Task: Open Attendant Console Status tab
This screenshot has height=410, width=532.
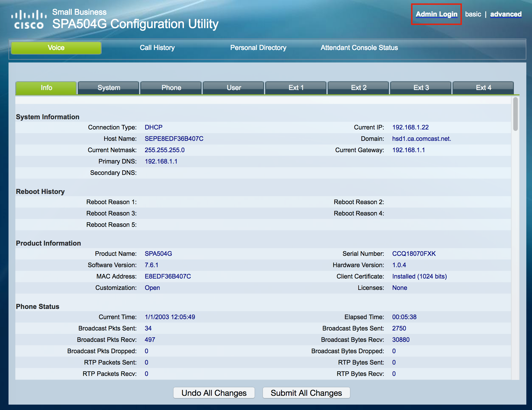Action: pos(359,48)
